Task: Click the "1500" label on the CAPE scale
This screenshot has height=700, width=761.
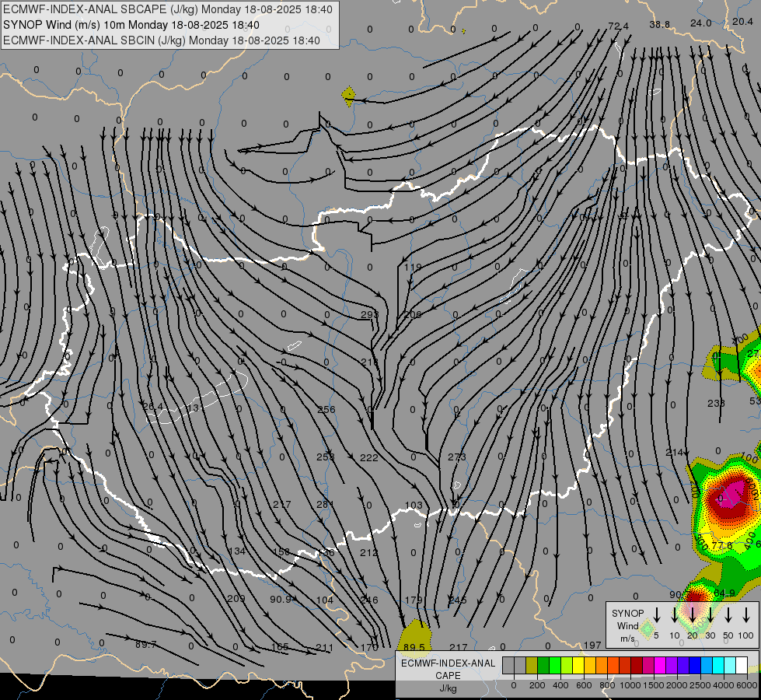Action: (654, 685)
